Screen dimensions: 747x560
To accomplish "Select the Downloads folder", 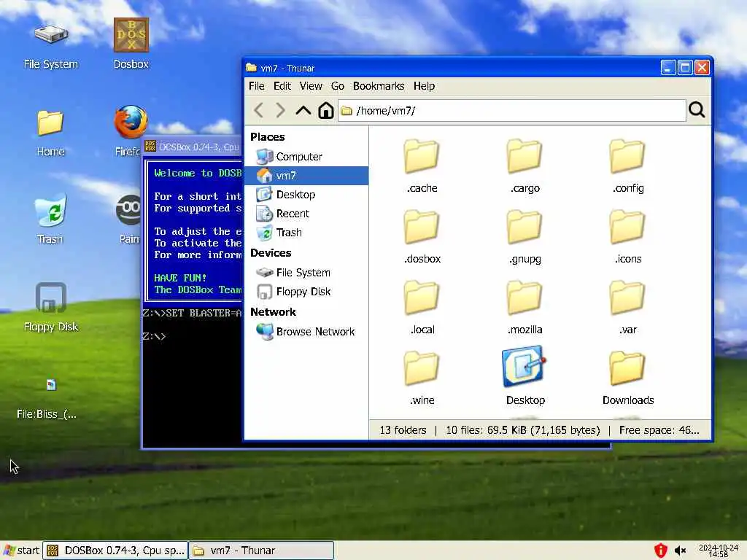I will [x=628, y=378].
